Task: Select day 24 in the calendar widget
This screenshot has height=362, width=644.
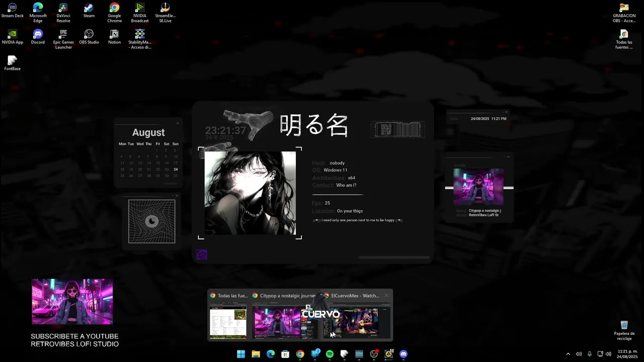Action: pyautogui.click(x=176, y=169)
